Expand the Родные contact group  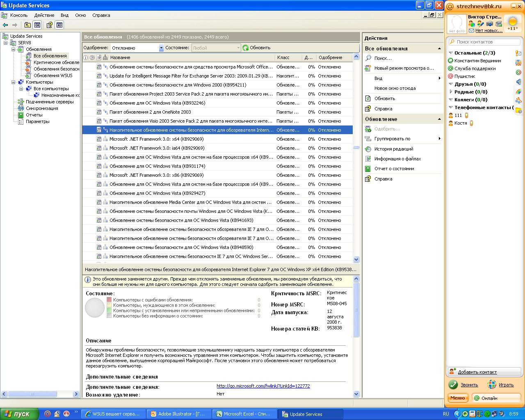coord(451,92)
